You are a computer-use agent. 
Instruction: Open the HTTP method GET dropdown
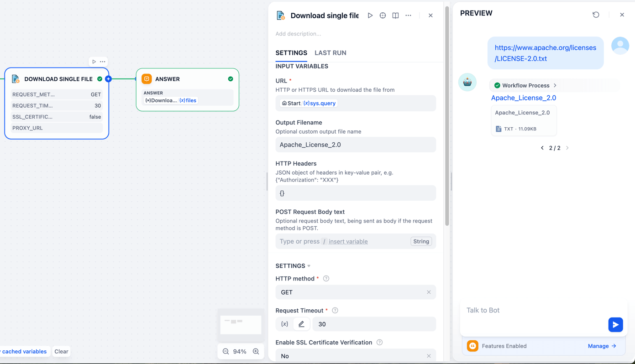point(356,292)
